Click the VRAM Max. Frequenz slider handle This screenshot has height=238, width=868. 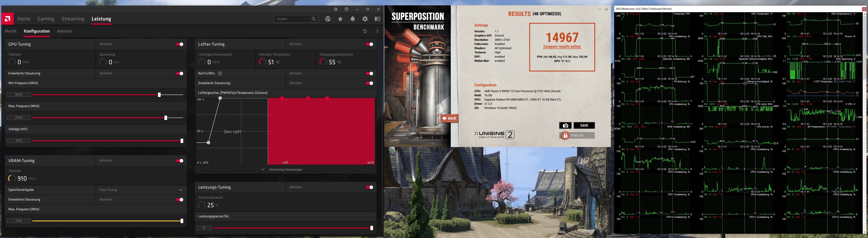(182, 221)
